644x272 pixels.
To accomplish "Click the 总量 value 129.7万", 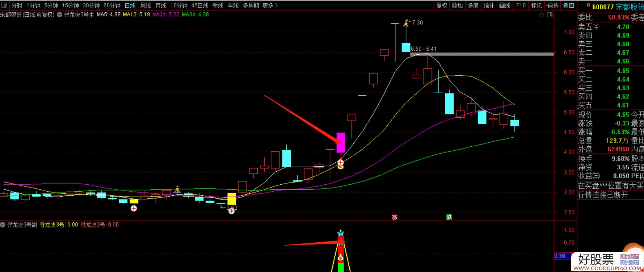I will pyautogui.click(x=617, y=141).
